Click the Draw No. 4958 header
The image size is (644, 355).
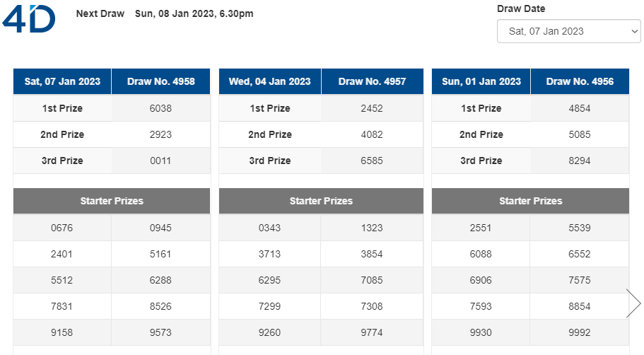coord(161,81)
